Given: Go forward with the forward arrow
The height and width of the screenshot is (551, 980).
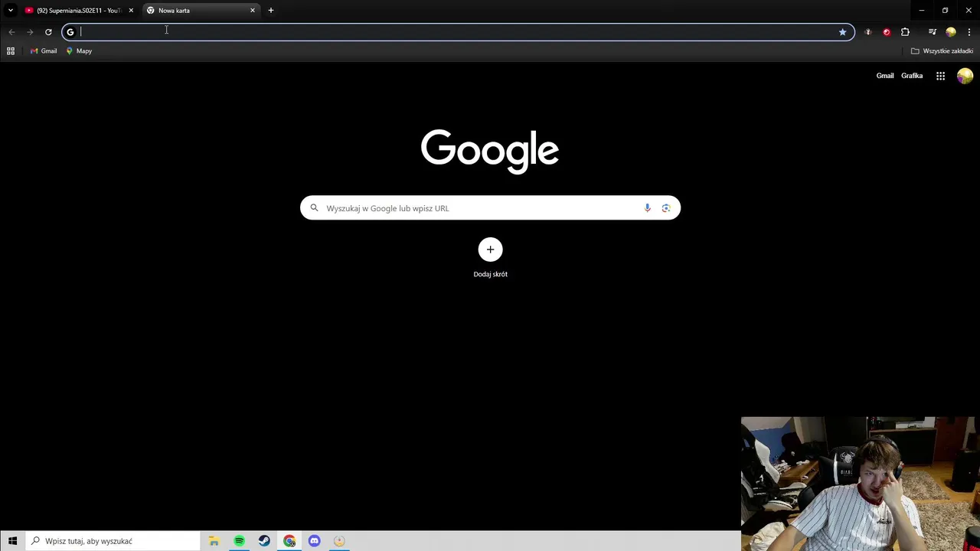Looking at the screenshot, I should tap(30, 32).
